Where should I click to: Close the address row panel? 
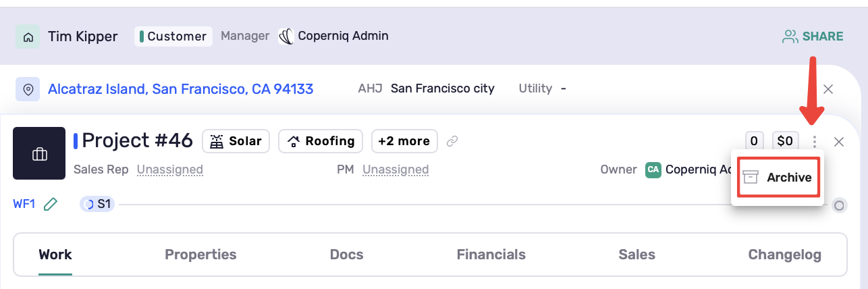(x=828, y=89)
